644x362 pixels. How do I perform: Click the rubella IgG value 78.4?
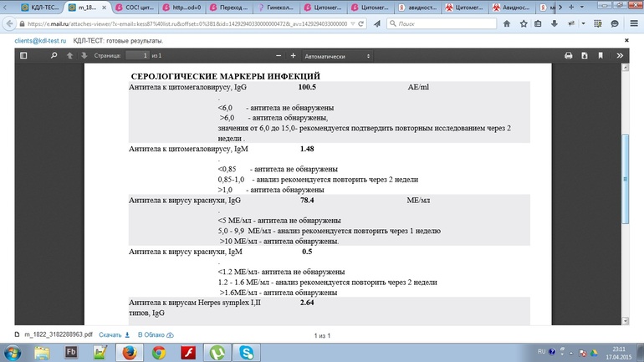pyautogui.click(x=307, y=200)
